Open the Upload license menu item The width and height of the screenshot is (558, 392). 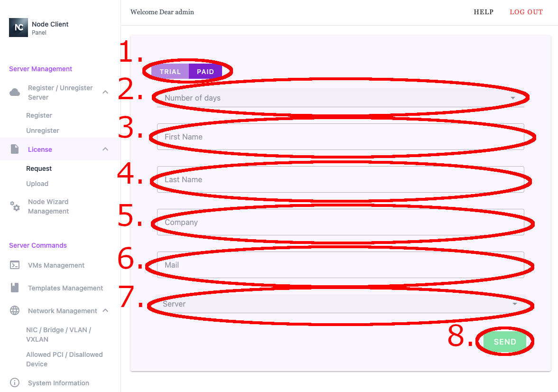[x=37, y=184]
